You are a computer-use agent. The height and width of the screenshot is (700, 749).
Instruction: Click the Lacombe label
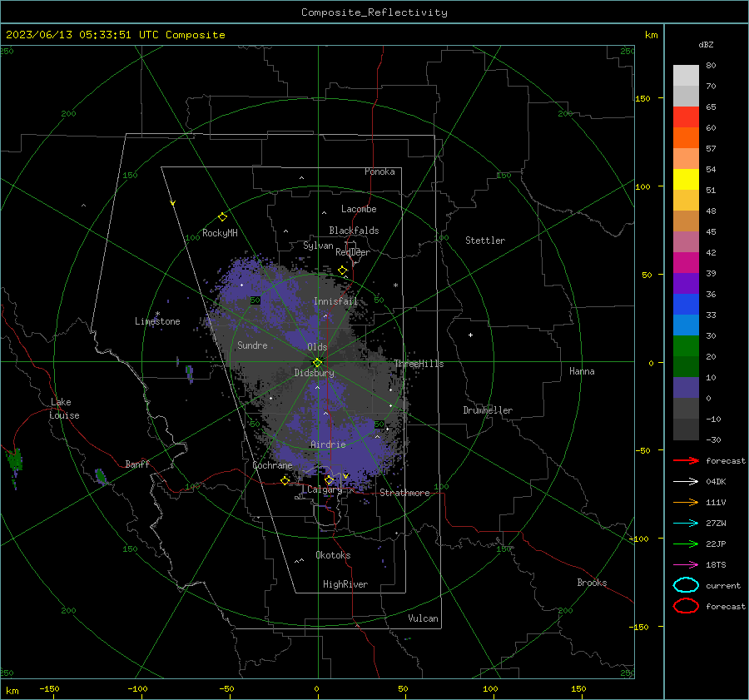click(x=359, y=209)
